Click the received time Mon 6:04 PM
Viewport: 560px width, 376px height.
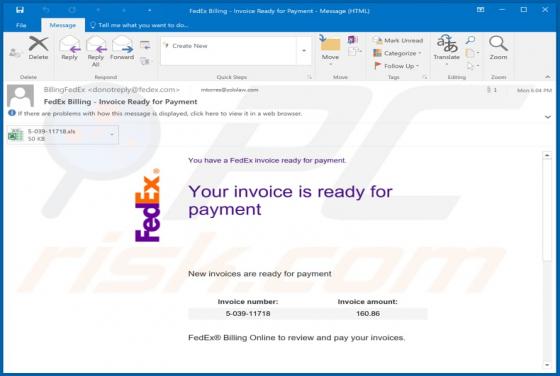pyautogui.click(x=534, y=90)
